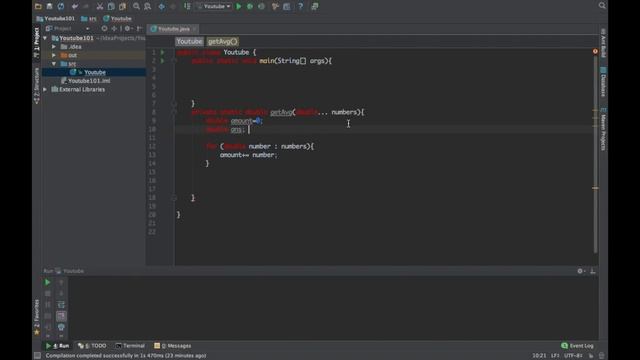Click the Copy toolbar icon
The width and height of the screenshot is (640, 360).
point(111,6)
